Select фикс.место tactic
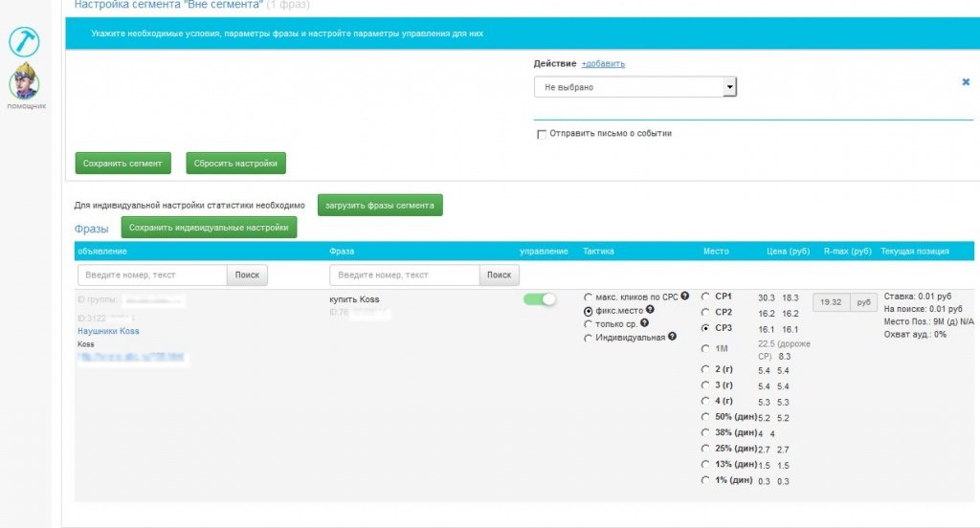Viewport: 980px width, 528px height. [588, 311]
